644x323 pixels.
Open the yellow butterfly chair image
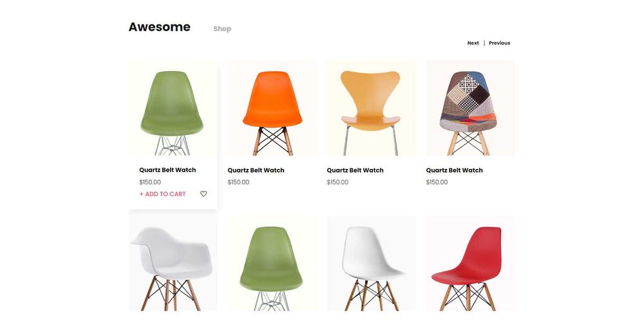point(372,108)
